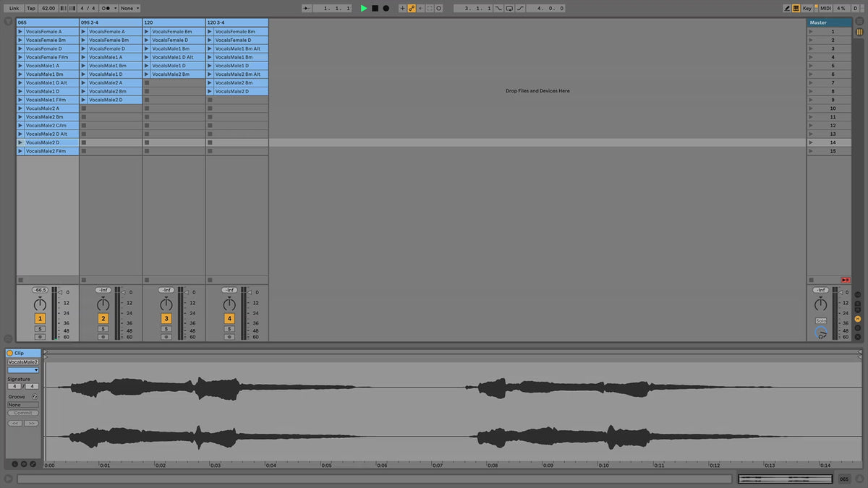
Task: Adjust the track 4 volume fader handle
Action: (x=248, y=292)
